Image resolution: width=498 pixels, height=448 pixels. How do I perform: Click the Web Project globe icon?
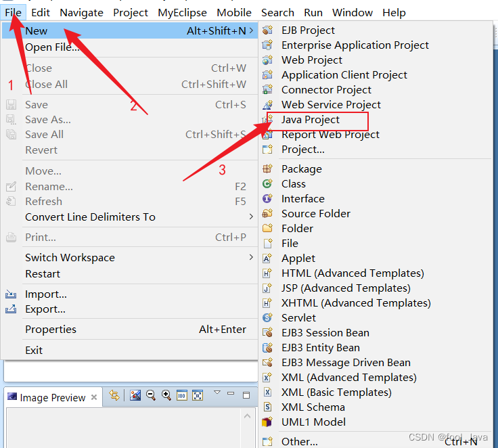tap(267, 60)
